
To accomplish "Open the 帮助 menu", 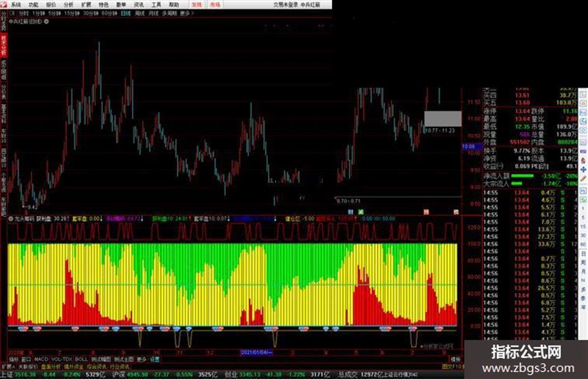I will click(174, 5).
